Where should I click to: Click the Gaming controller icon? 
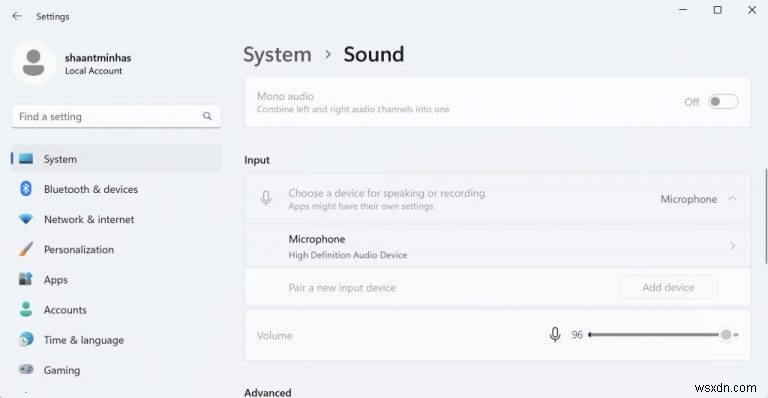point(26,370)
